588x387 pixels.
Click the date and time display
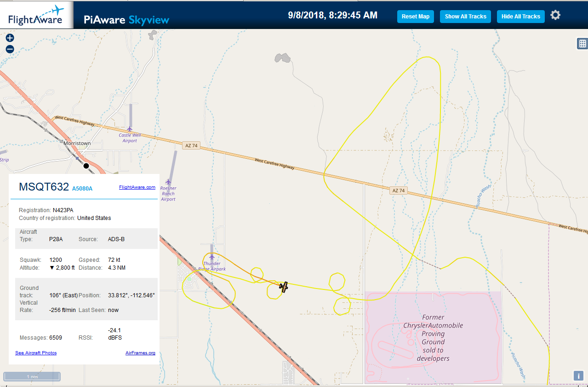point(333,15)
